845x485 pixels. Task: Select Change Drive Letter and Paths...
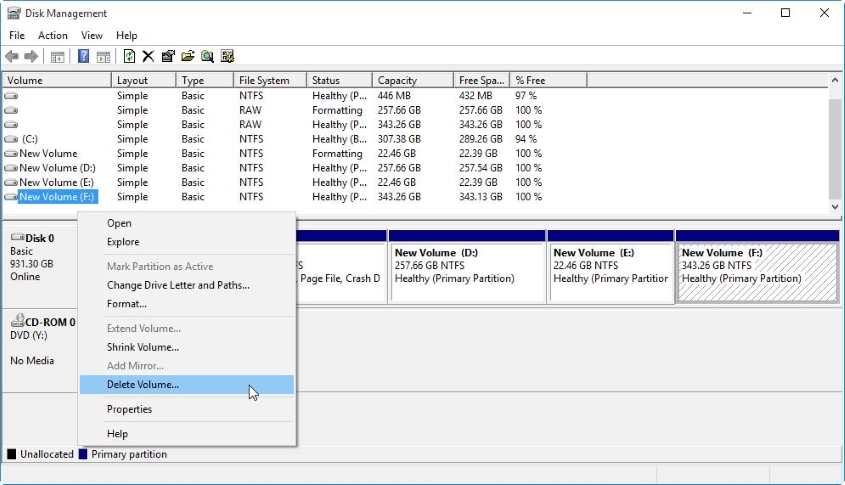click(x=186, y=285)
